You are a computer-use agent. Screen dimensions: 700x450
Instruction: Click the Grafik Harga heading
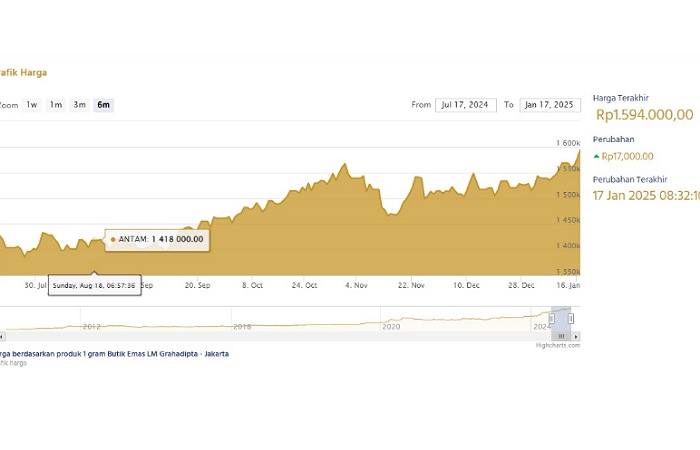tap(23, 72)
